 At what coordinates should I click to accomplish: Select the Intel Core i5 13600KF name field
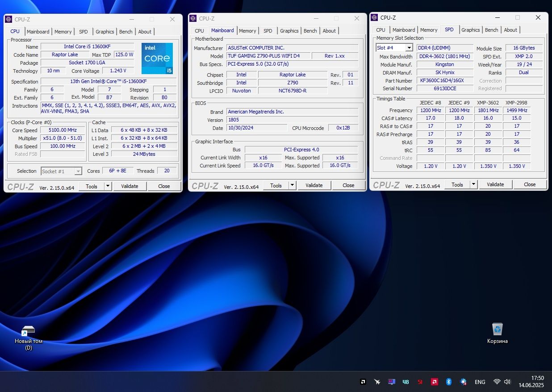(87, 46)
